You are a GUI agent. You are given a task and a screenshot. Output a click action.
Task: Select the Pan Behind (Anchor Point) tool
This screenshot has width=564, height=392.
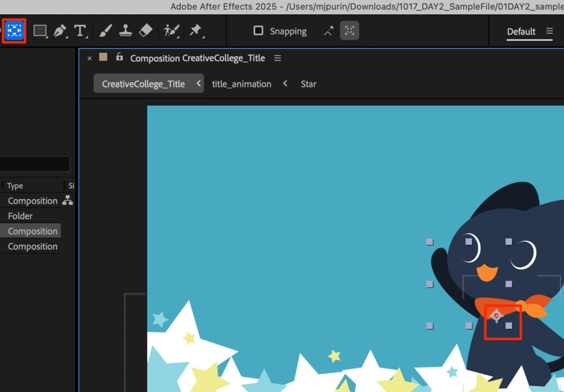pyautogui.click(x=15, y=31)
